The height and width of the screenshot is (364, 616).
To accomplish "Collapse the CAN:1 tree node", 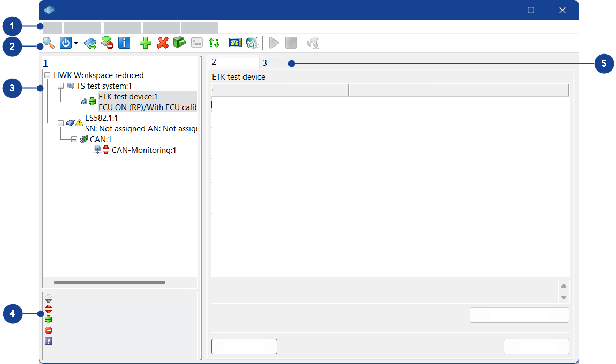I will click(74, 140).
